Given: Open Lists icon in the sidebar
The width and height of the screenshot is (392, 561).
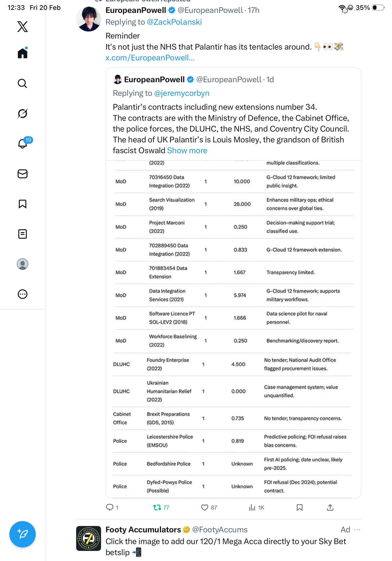Looking at the screenshot, I should [x=23, y=234].
